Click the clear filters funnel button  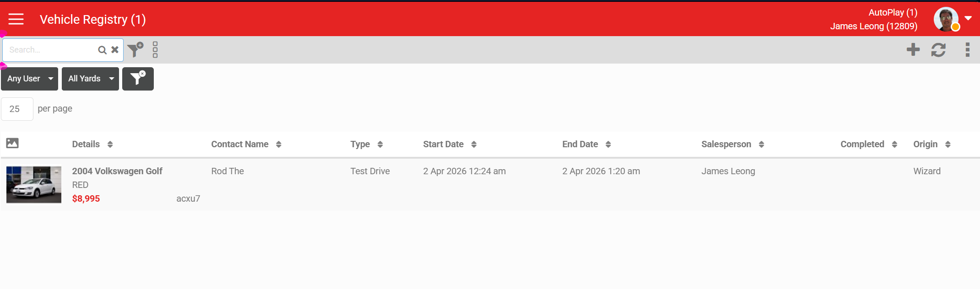pyautogui.click(x=138, y=79)
